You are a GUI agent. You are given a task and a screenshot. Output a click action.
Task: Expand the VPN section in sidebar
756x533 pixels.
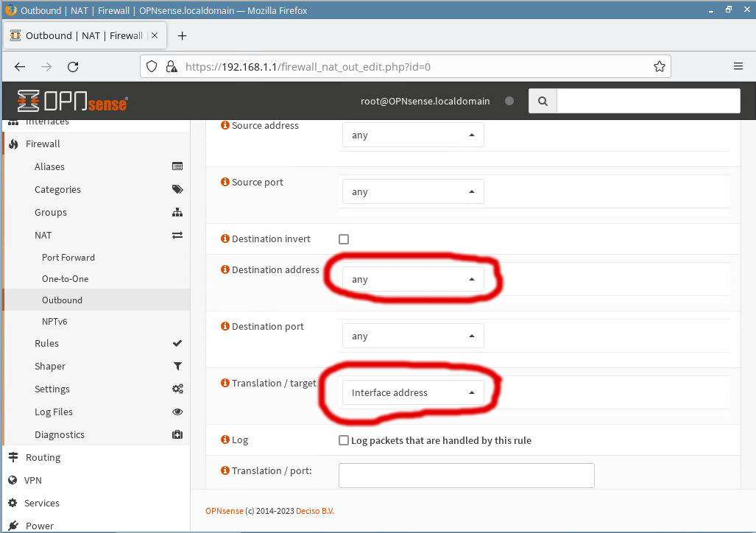click(x=33, y=480)
